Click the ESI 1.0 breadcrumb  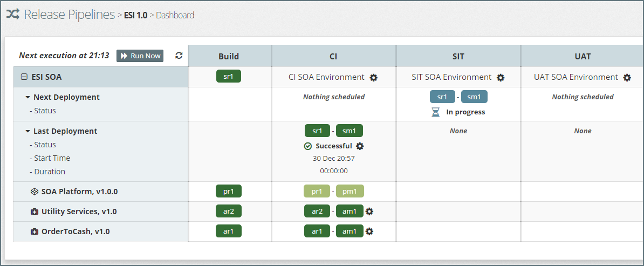(135, 15)
